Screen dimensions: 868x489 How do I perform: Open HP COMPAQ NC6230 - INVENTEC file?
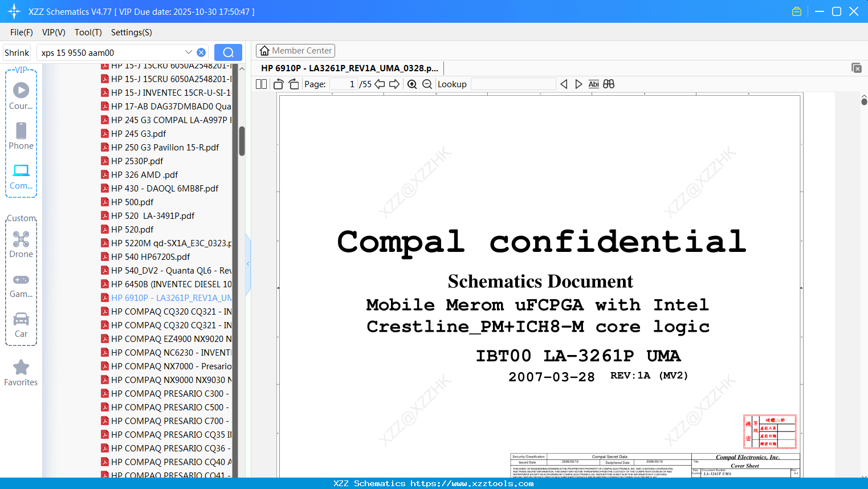(x=166, y=352)
